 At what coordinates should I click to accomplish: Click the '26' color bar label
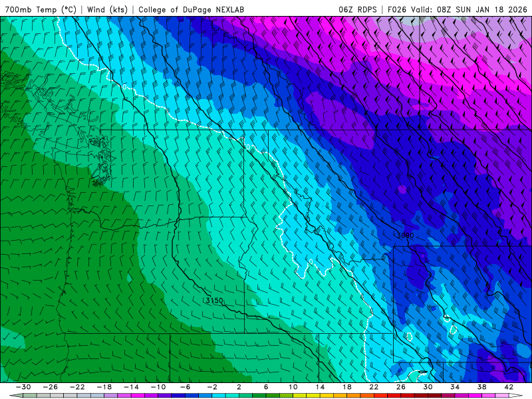401,387
